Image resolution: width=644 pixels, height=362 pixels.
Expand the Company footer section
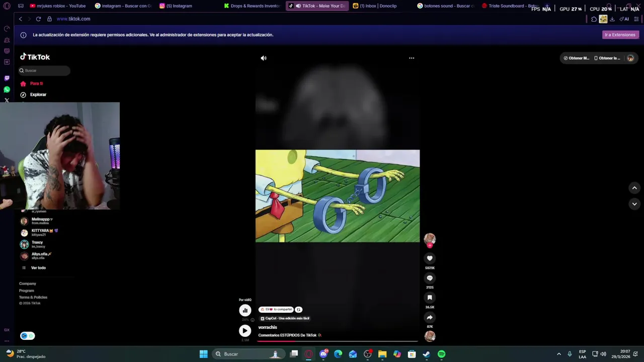click(x=28, y=284)
